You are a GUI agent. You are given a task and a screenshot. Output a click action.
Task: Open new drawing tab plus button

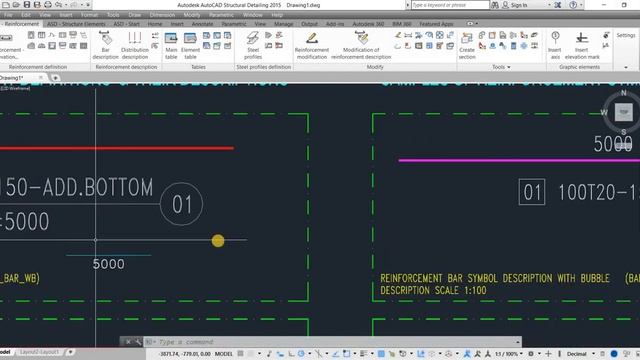55,78
